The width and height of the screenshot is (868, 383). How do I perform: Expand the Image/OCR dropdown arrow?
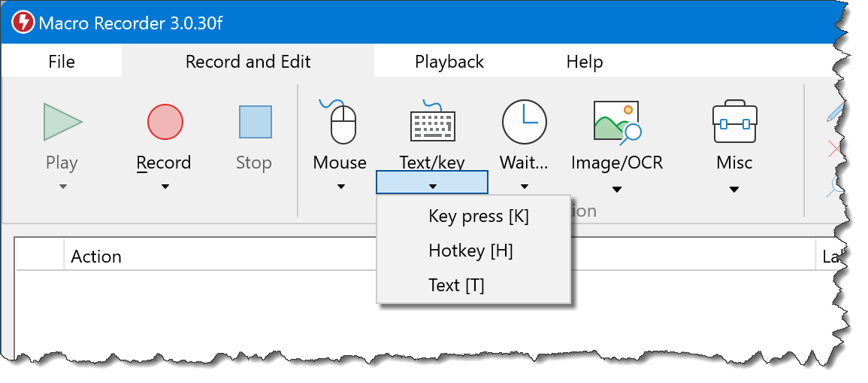tap(617, 190)
